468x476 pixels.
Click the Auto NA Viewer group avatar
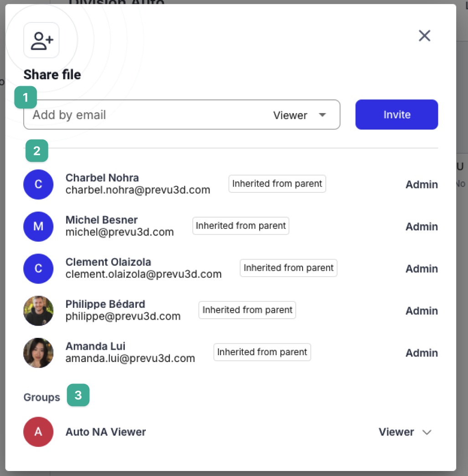point(38,432)
